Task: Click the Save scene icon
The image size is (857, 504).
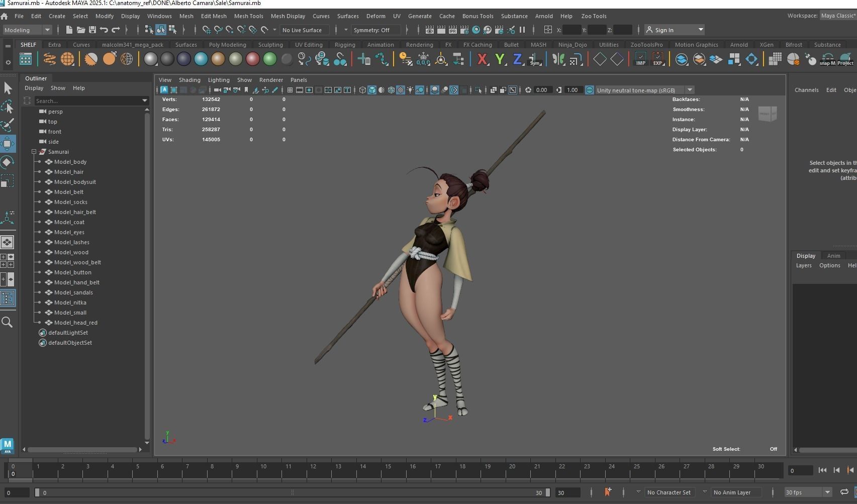Action: tap(92, 30)
